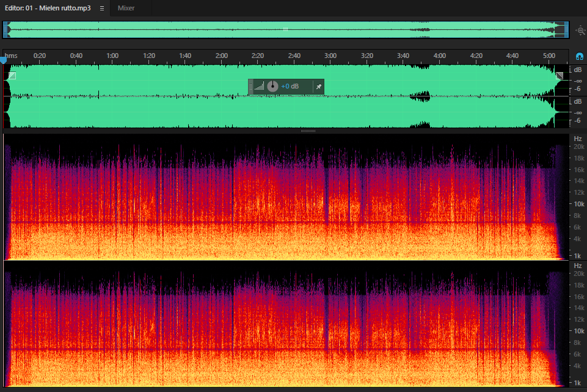Click the 10k mark on upper frequency scale

(x=579, y=204)
